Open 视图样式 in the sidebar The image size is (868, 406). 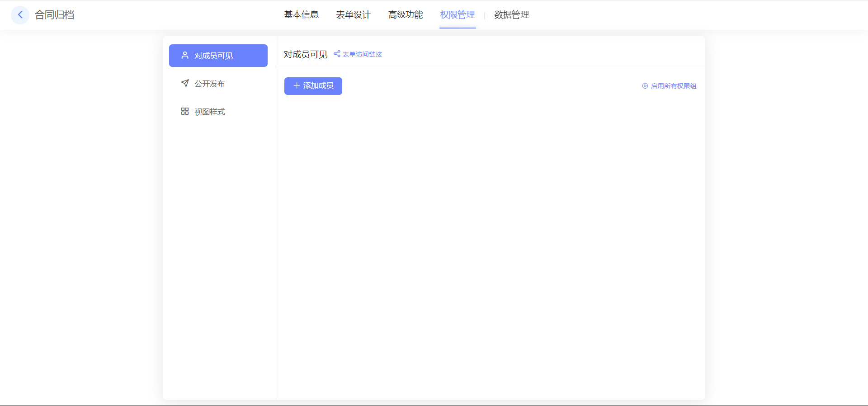pos(210,112)
